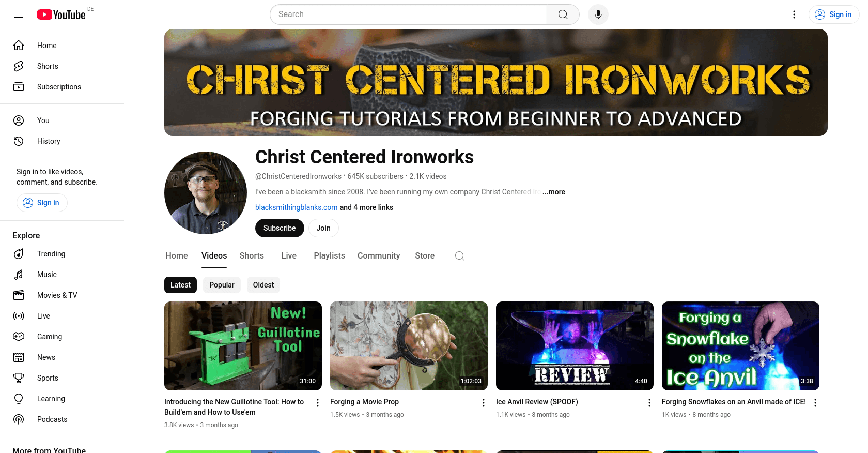The image size is (868, 453).
Task: Switch to the Playlists tab
Action: pyautogui.click(x=329, y=256)
